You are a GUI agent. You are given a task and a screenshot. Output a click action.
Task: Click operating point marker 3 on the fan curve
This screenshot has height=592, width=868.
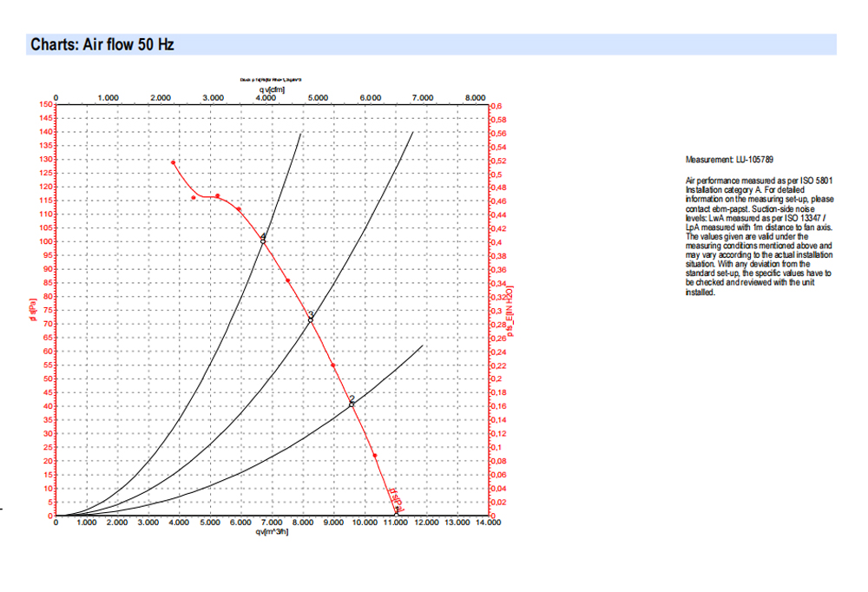(x=311, y=320)
